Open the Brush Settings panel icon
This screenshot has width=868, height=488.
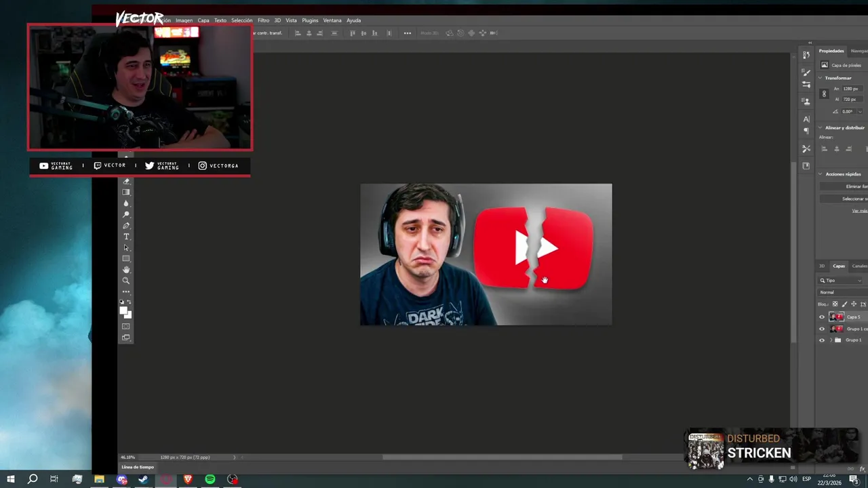coord(806,85)
